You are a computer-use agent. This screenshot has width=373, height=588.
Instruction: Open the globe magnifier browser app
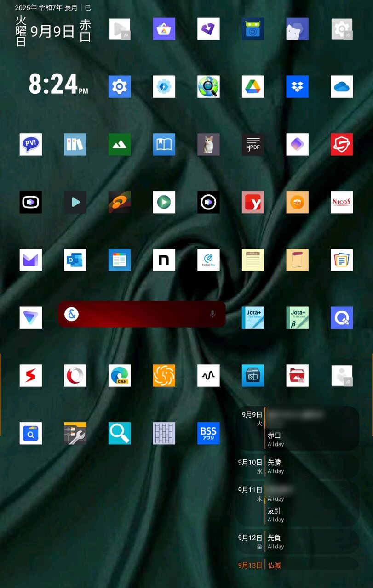point(208,87)
